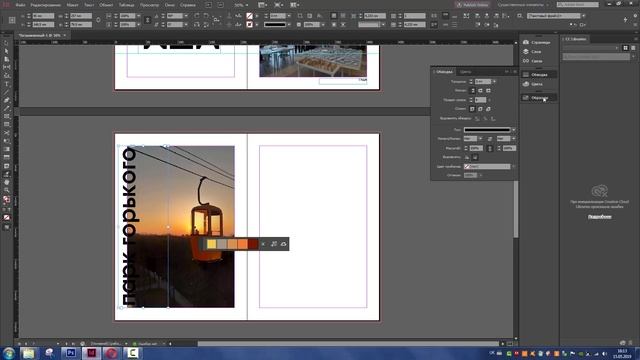Select the Selection tool arrow
The height and width of the screenshot is (360, 640).
coord(6,43)
